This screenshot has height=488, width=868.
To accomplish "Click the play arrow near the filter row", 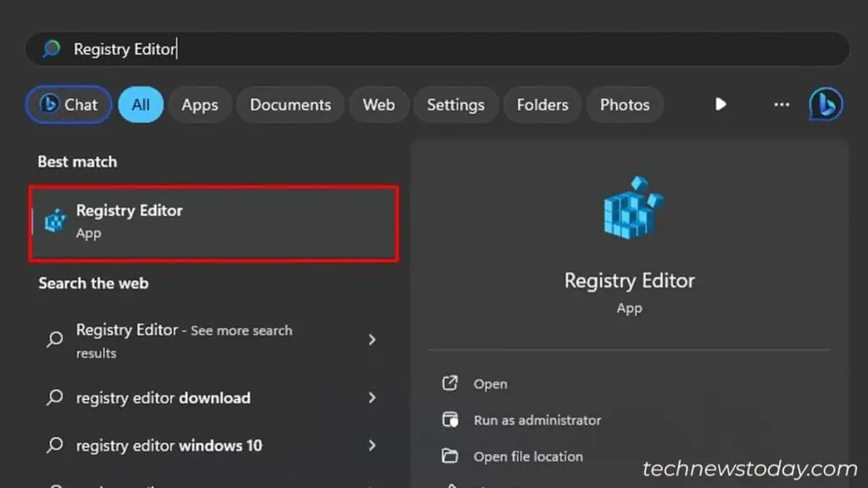I will tap(720, 104).
